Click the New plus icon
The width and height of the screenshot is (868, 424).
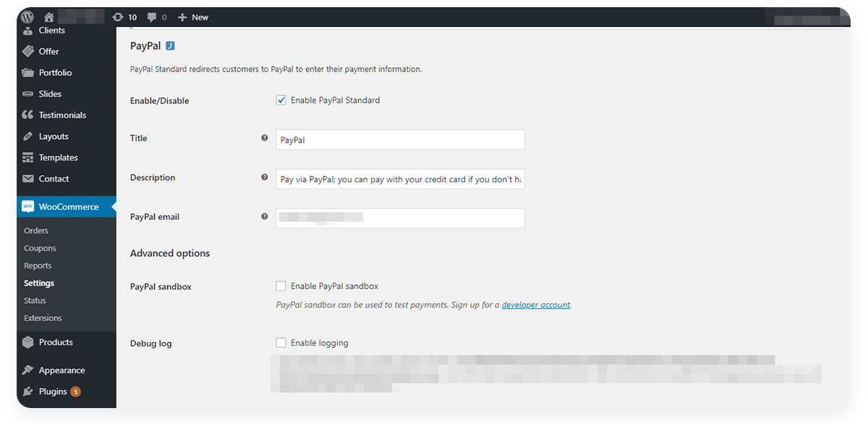pos(182,17)
